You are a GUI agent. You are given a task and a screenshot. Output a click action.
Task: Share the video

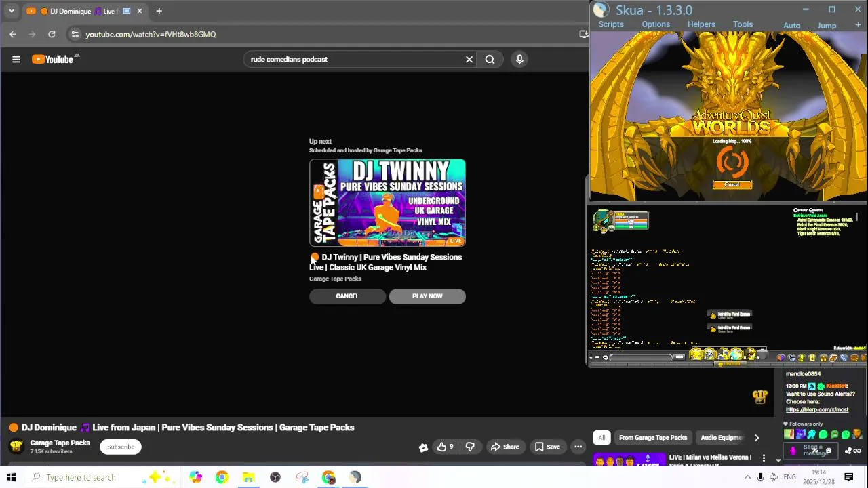[x=505, y=447]
